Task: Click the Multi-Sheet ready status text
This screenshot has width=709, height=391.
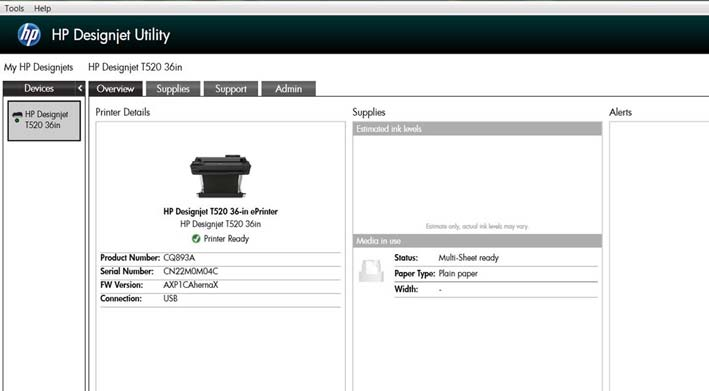Action: [468, 258]
